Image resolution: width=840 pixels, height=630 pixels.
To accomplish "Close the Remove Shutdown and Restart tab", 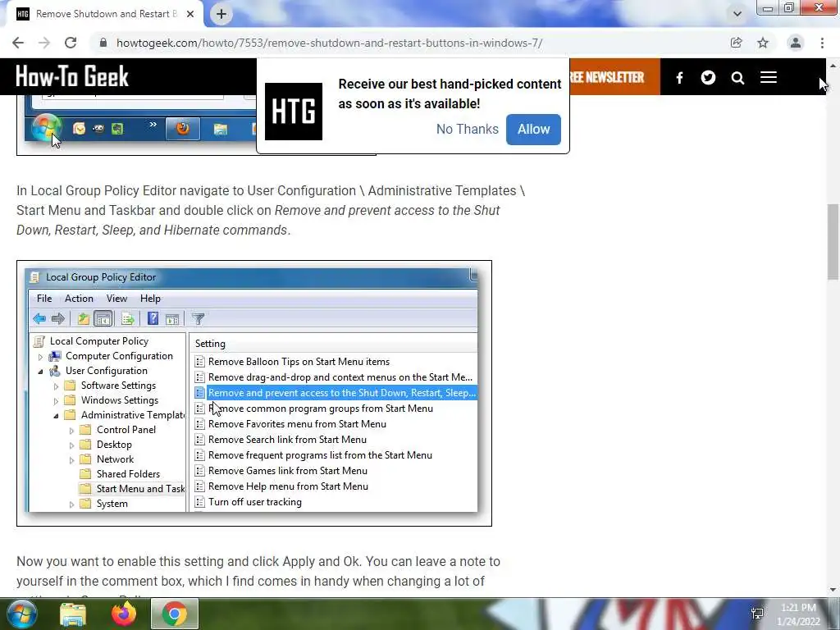I will [x=190, y=15].
